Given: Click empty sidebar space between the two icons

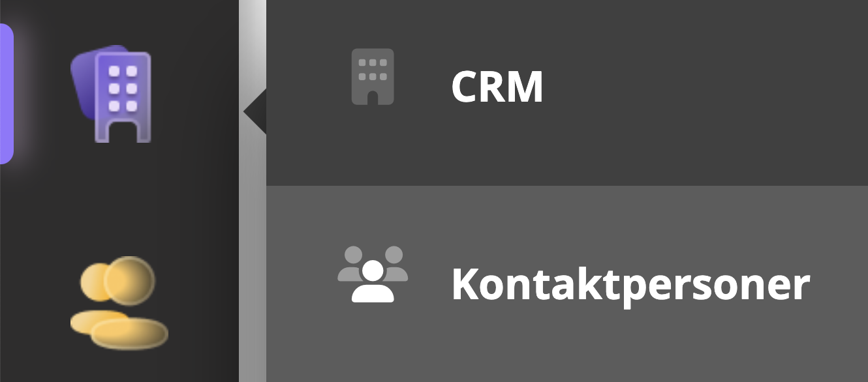Looking at the screenshot, I should (119, 199).
